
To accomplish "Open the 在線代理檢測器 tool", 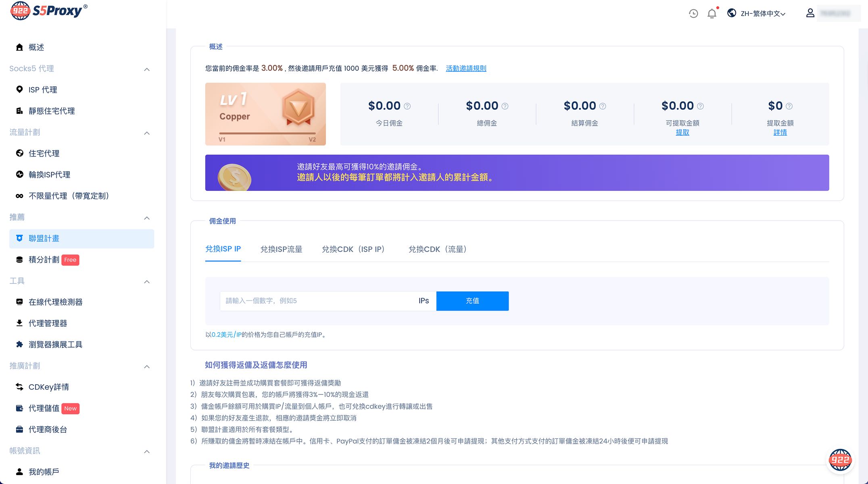I will (x=55, y=302).
